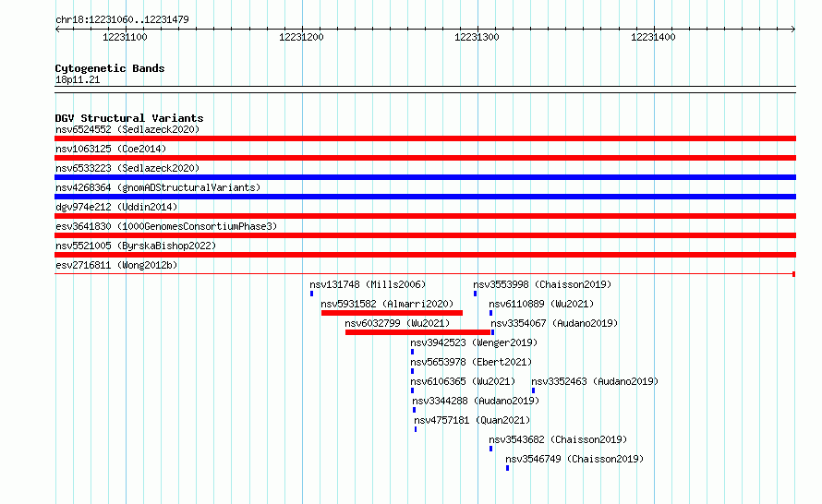The height and width of the screenshot is (504, 822).
Task: Open nsv131748 (Mills2006) label
Action: coord(368,284)
